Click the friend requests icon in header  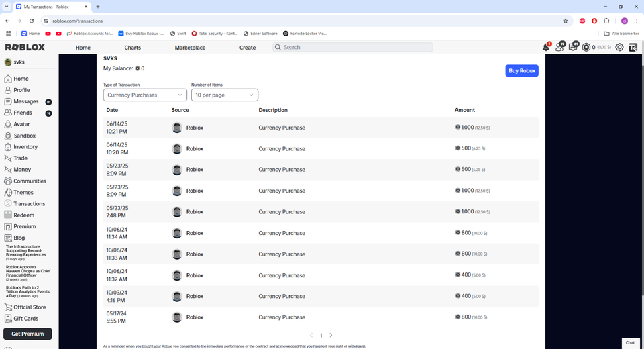559,48
